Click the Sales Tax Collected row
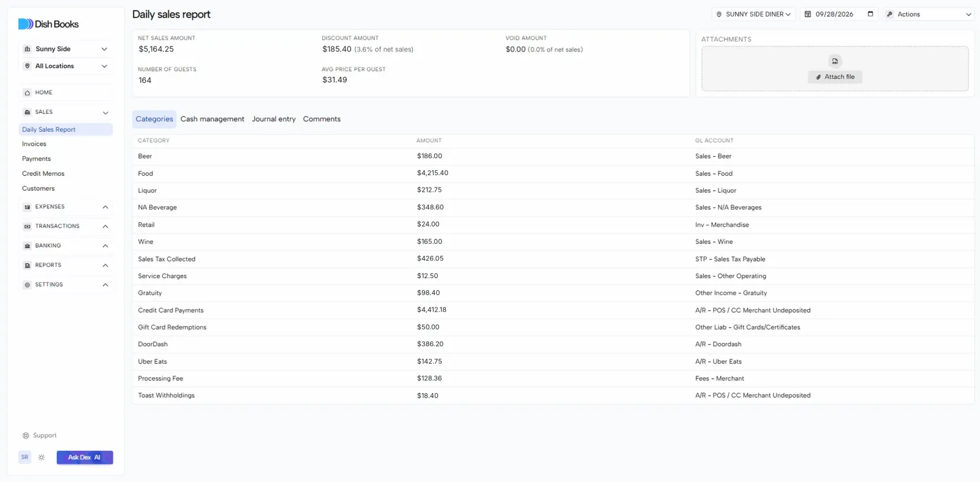 tap(553, 259)
